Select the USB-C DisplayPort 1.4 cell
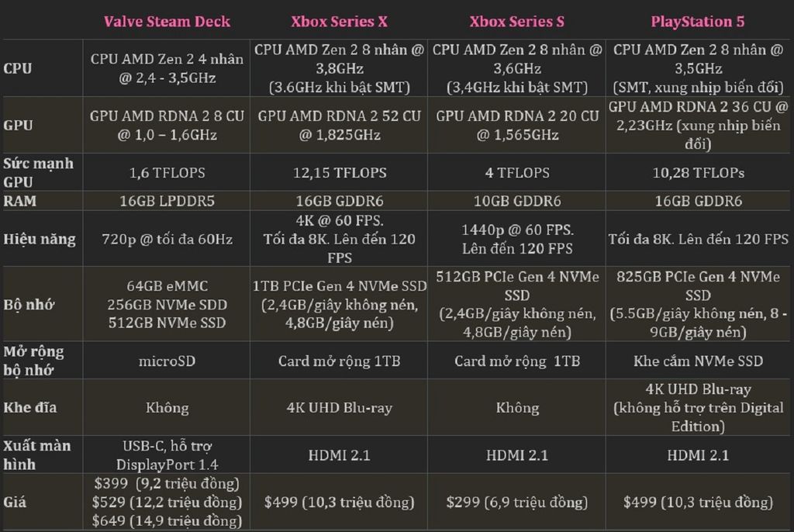The height and width of the screenshot is (532, 794). 167,455
